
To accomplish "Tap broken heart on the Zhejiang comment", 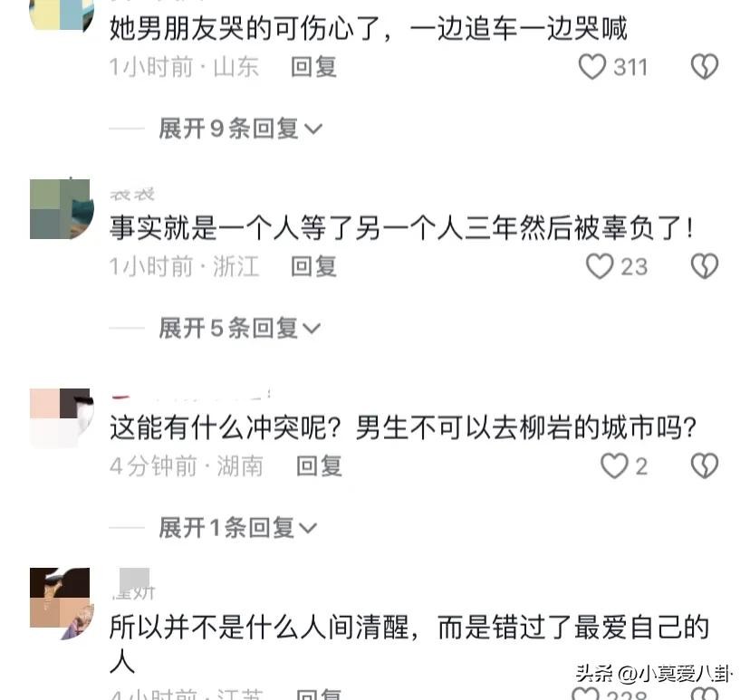I will click(x=705, y=266).
